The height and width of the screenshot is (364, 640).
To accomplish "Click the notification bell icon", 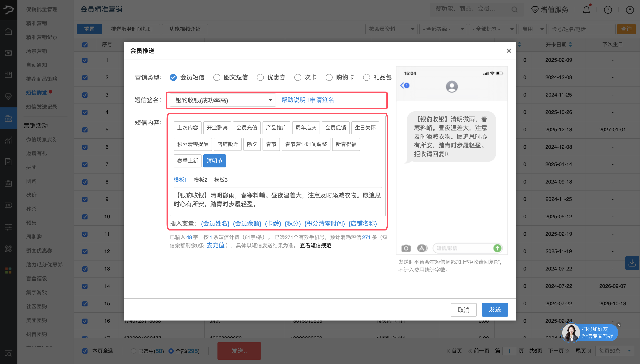I will click(586, 10).
